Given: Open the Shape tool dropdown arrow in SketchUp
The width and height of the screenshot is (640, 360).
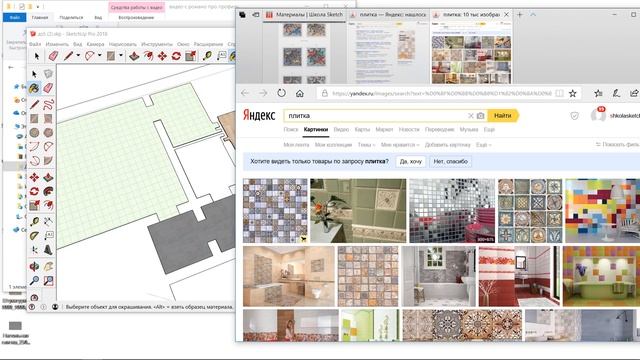Looking at the screenshot, I should [x=121, y=56].
